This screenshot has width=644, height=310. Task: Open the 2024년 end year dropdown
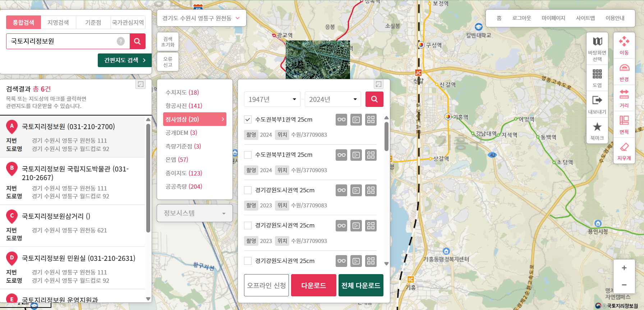(333, 99)
